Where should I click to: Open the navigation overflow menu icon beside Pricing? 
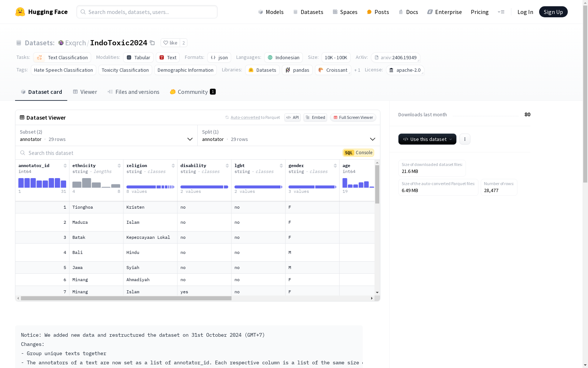pos(501,12)
